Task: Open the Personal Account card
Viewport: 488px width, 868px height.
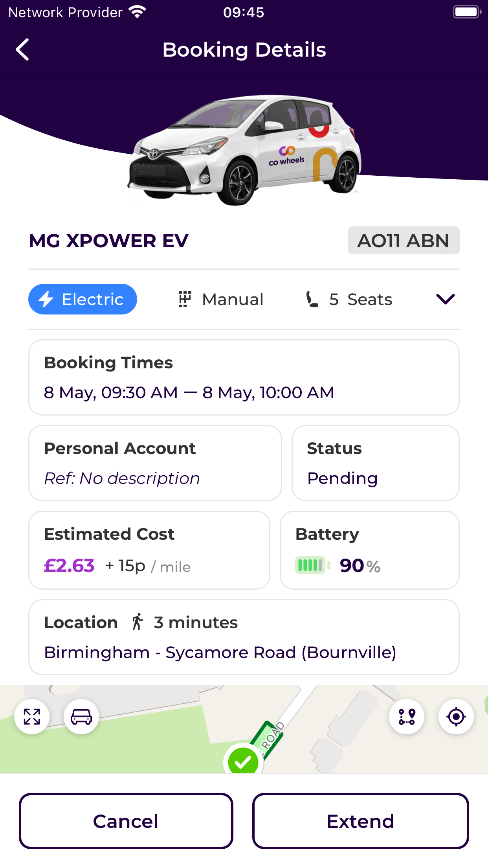Action: coord(155,463)
